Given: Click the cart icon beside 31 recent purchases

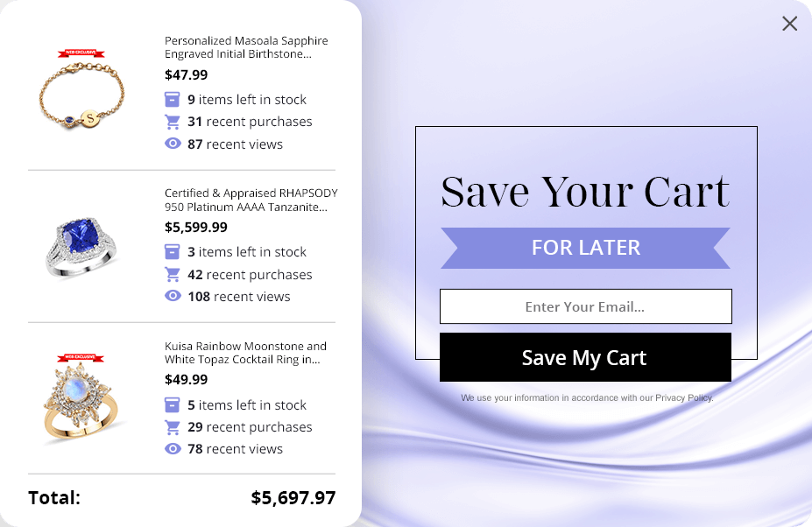Looking at the screenshot, I should 173,122.
